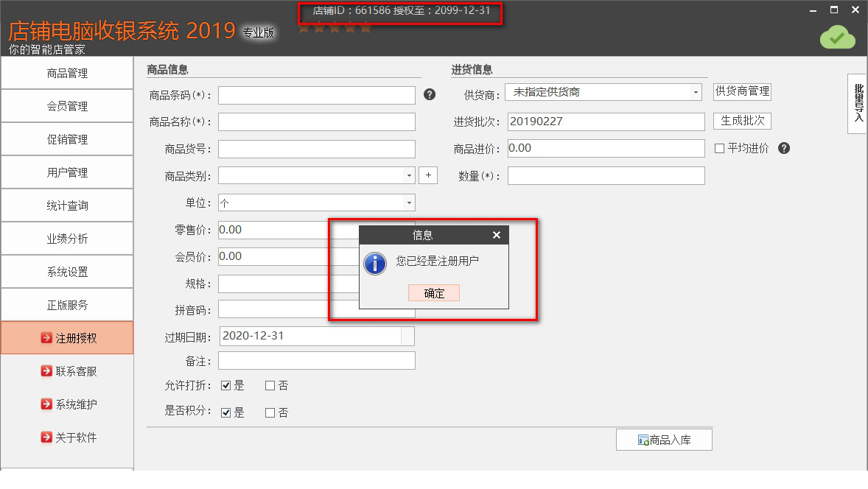Click the 商品名称 input field

(317, 122)
